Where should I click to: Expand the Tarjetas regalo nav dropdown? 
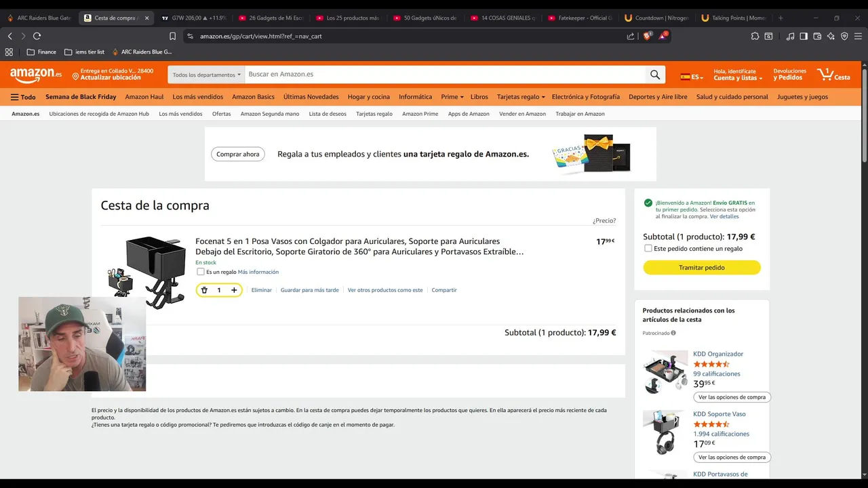[521, 97]
